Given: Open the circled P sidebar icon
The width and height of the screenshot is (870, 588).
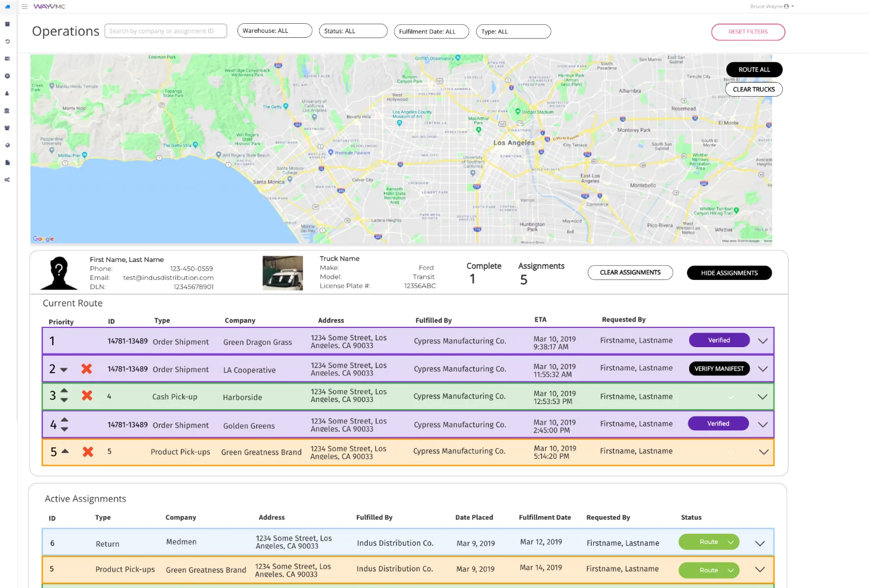Looking at the screenshot, I should pyautogui.click(x=7, y=76).
